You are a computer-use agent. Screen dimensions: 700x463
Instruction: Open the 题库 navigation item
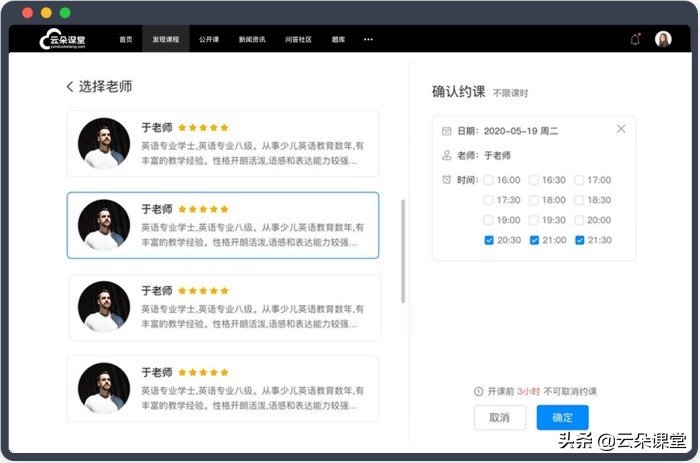(x=338, y=39)
